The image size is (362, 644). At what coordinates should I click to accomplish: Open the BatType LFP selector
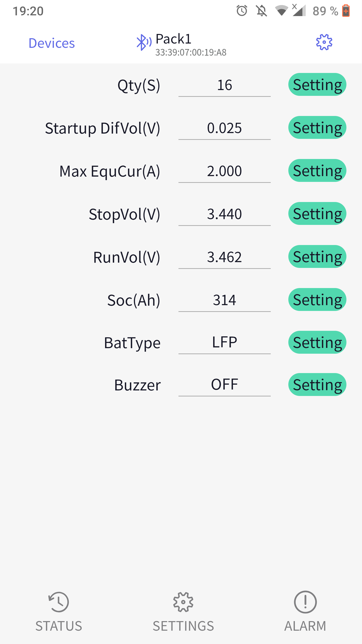(224, 342)
